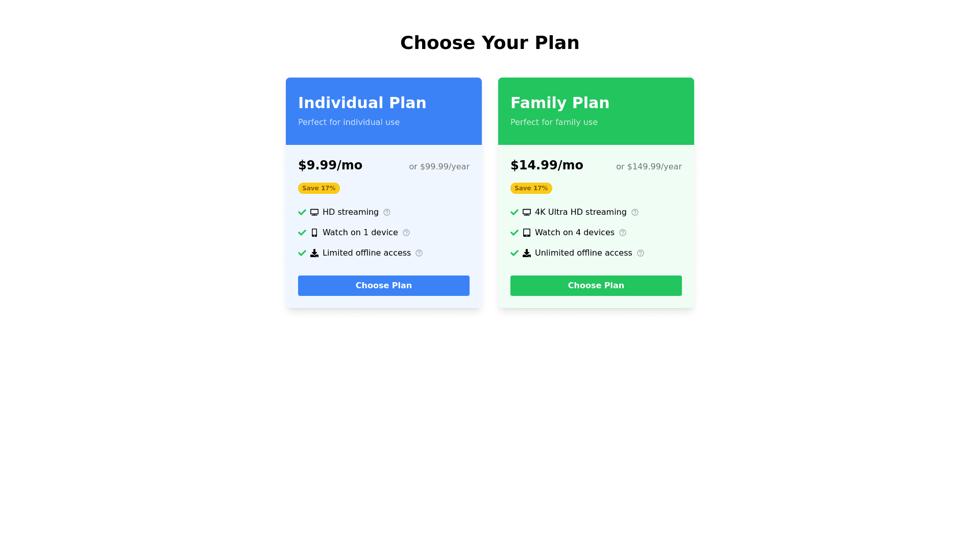Image resolution: width=980 pixels, height=551 pixels.
Task: Click download icon by Limited offline access
Action: coord(314,253)
